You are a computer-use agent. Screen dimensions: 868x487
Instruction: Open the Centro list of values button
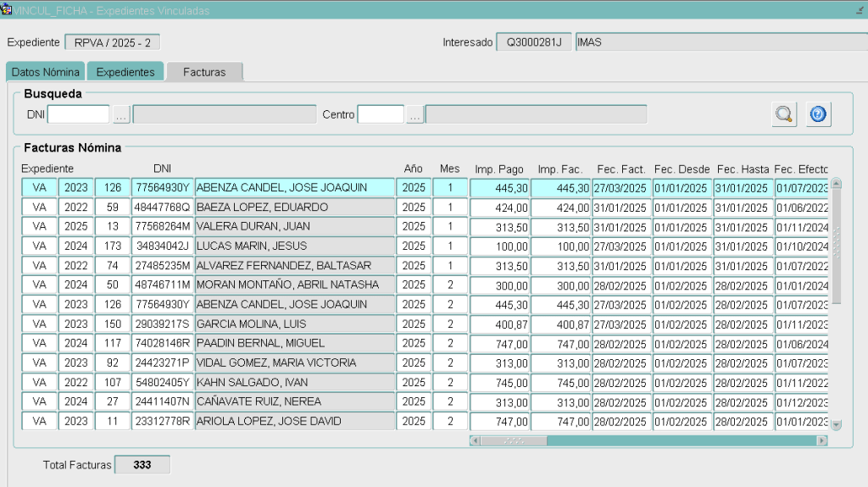click(x=415, y=114)
